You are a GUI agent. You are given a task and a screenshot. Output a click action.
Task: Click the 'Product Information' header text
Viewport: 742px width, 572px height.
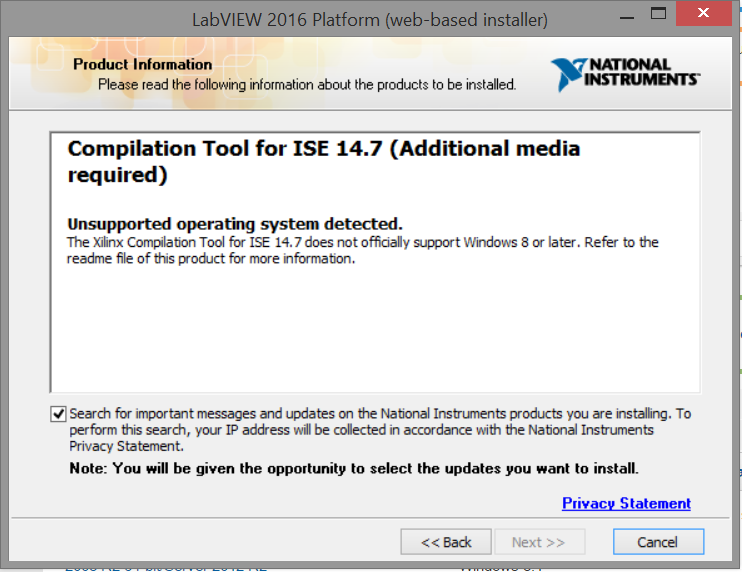(x=142, y=64)
